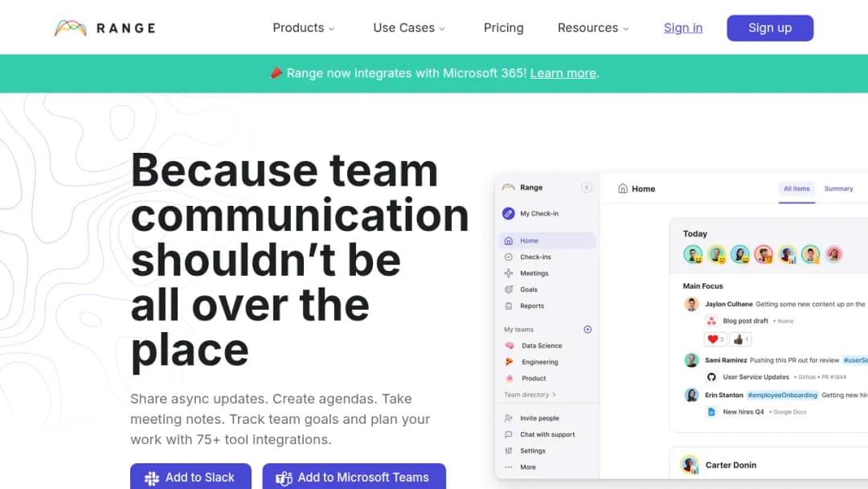
Task: Click the heart reaction on Jaylon's update
Action: [x=714, y=339]
